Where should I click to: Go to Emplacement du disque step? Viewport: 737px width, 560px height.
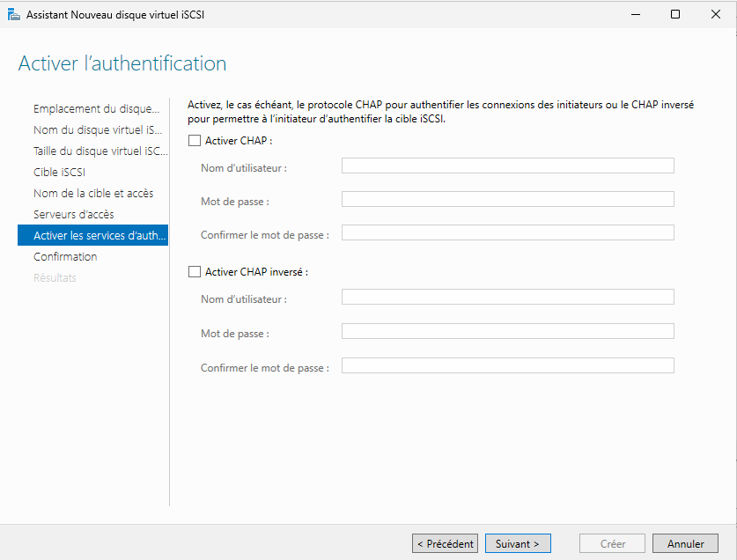[x=96, y=108]
